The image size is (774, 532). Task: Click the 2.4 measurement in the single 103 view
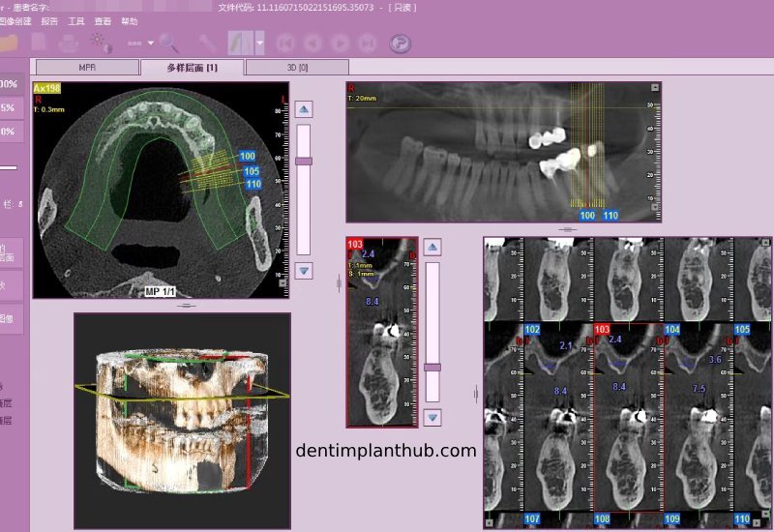point(368,254)
